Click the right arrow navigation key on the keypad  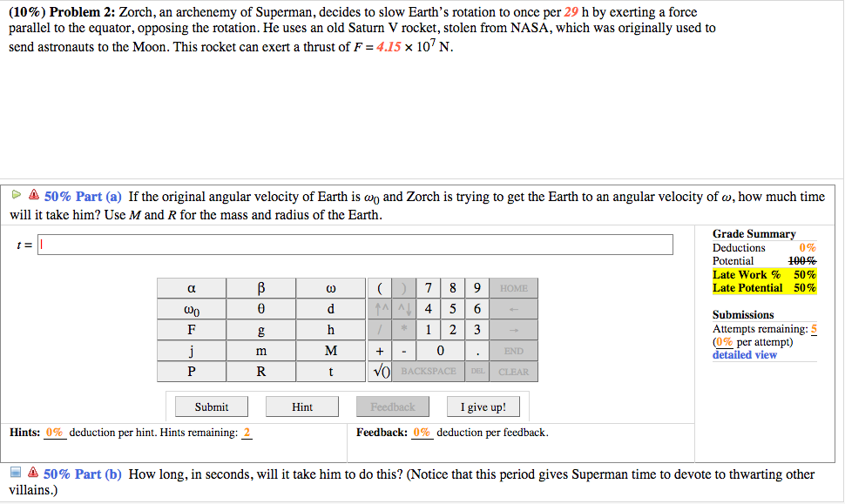tap(513, 330)
